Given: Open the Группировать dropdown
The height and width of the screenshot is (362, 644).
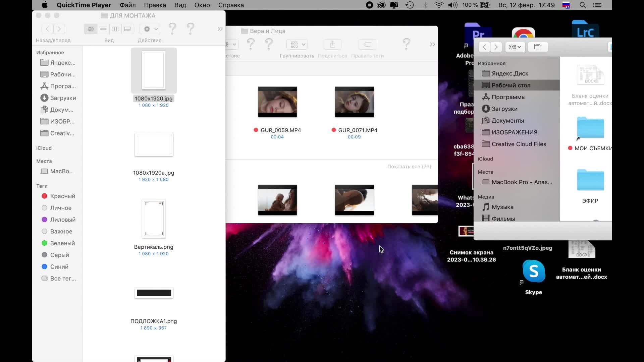Looking at the screenshot, I should point(297,45).
